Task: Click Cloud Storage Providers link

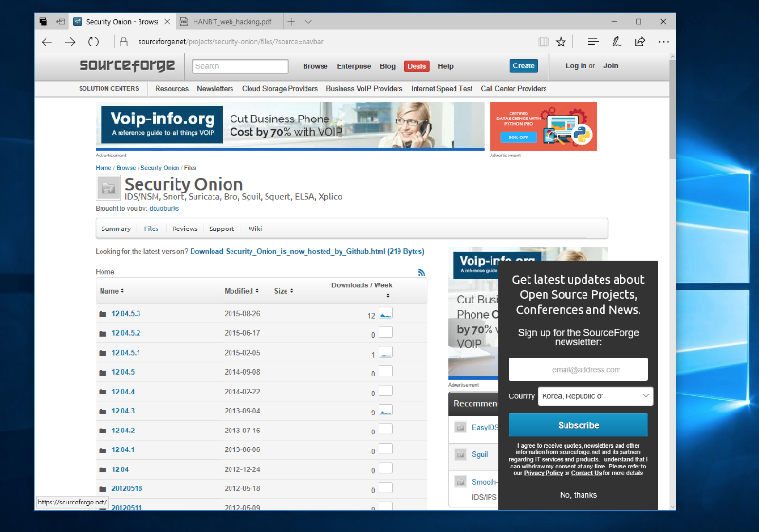Action: [280, 88]
